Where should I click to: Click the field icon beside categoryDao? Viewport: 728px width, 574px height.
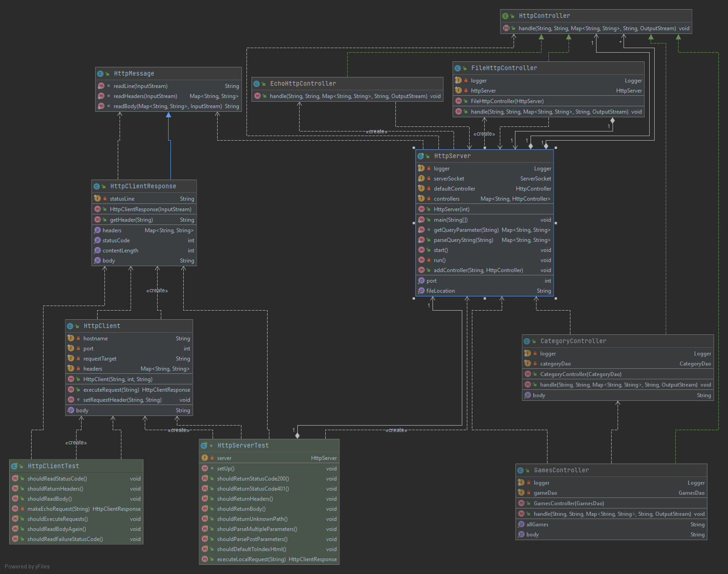click(x=527, y=363)
